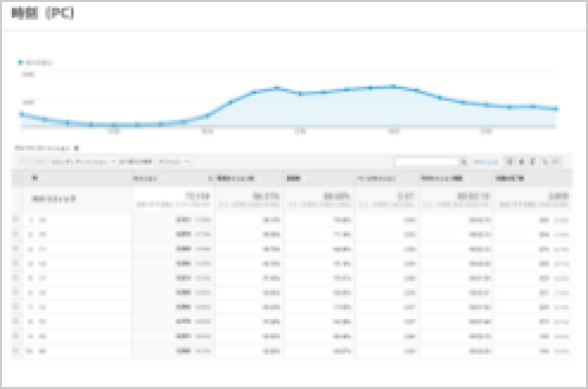
Task: Tick the select-all checkbox in the table header
Action: pos(16,179)
